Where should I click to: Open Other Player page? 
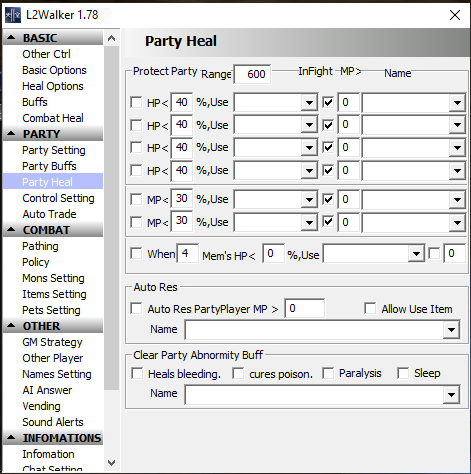(x=53, y=358)
